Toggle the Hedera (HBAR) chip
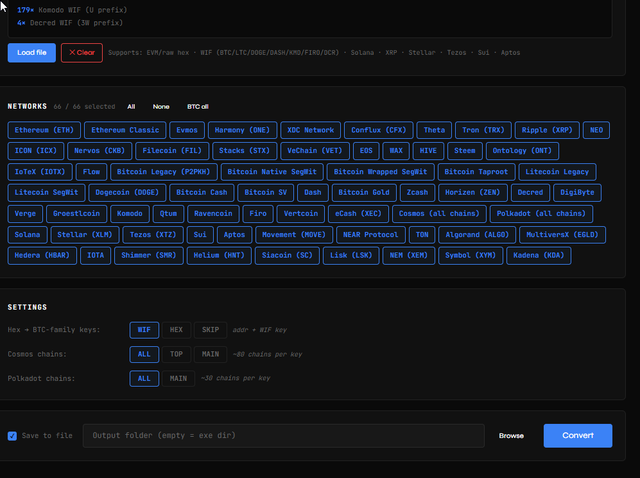 click(42, 256)
